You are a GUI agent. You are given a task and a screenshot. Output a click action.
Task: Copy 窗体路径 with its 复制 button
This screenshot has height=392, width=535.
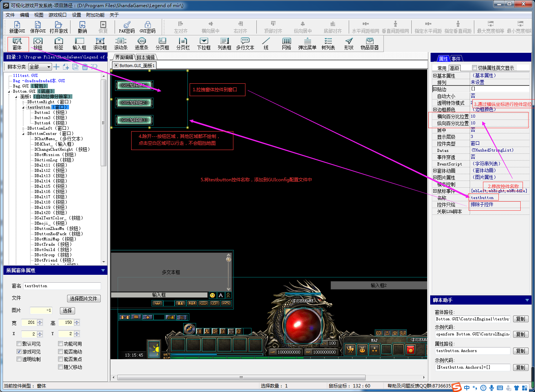521,319
